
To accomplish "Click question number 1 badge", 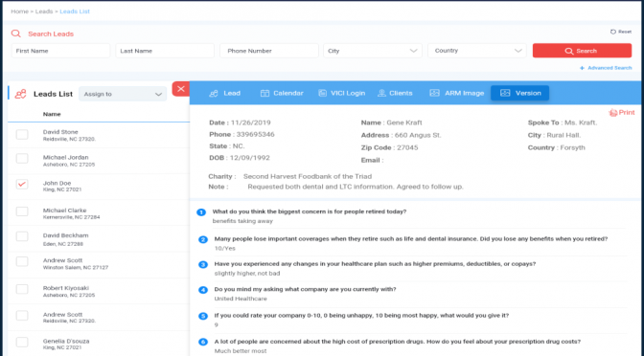I will [201, 212].
